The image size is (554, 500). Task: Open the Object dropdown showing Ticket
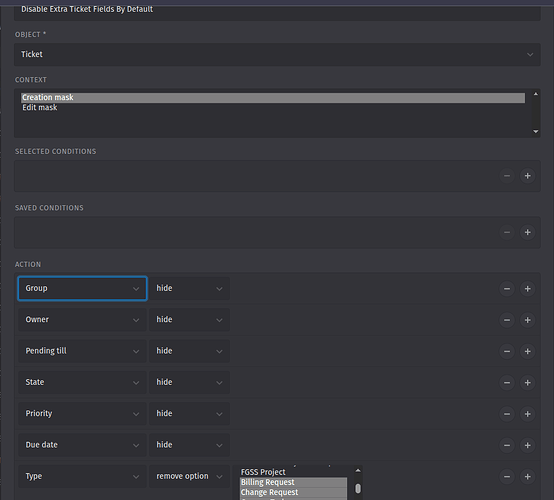(x=277, y=54)
